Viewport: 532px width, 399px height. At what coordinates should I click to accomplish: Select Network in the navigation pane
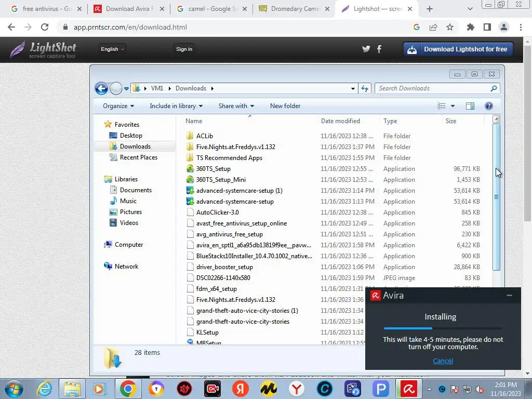[126, 267]
